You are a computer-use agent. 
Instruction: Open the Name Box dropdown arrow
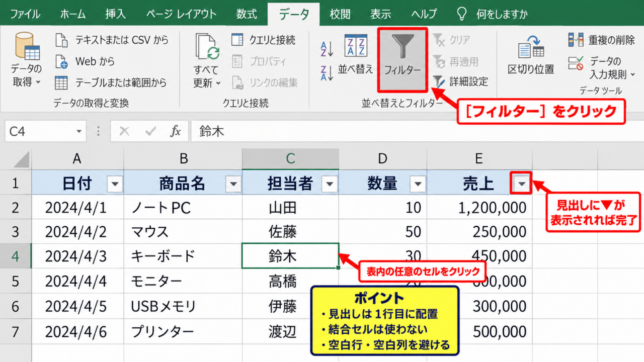pyautogui.click(x=78, y=132)
